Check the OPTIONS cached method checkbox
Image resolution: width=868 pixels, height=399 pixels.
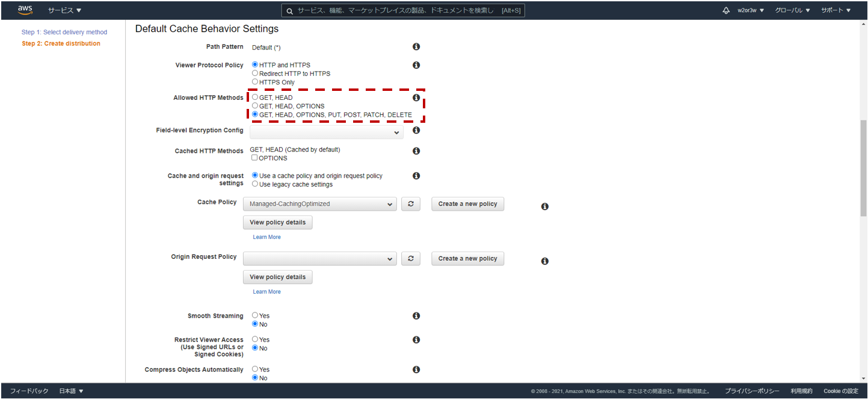254,158
